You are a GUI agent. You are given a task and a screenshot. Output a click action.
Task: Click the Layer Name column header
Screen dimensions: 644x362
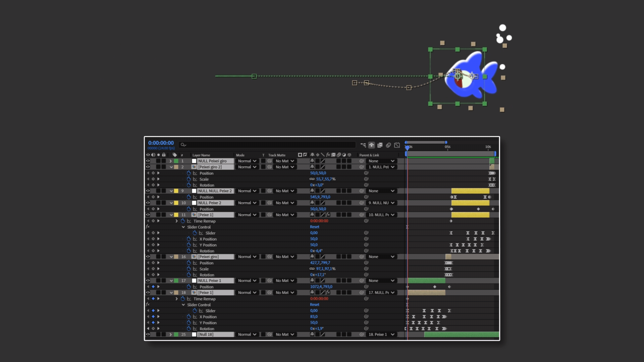point(201,155)
